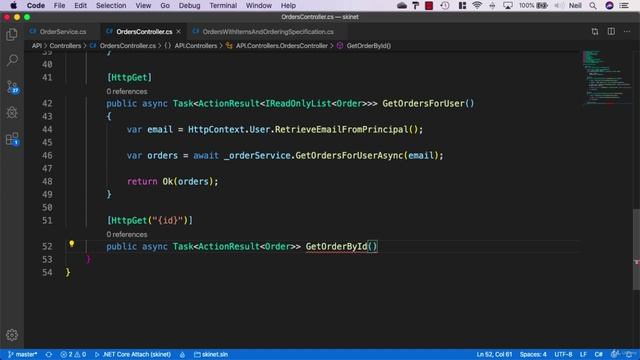Click .NET Core Attach (skinet) debug launcher
Viewport: 640px width, 360px height.
pos(133,354)
